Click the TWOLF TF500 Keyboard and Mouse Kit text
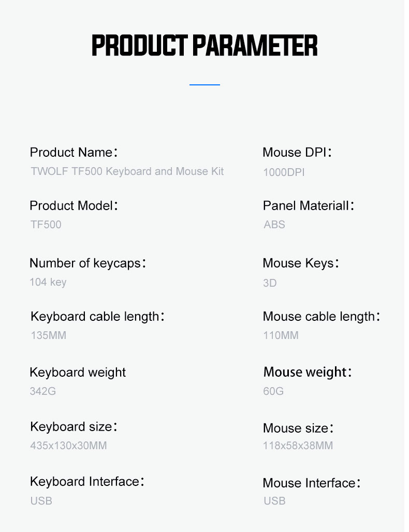The height and width of the screenshot is (532, 409). [127, 171]
